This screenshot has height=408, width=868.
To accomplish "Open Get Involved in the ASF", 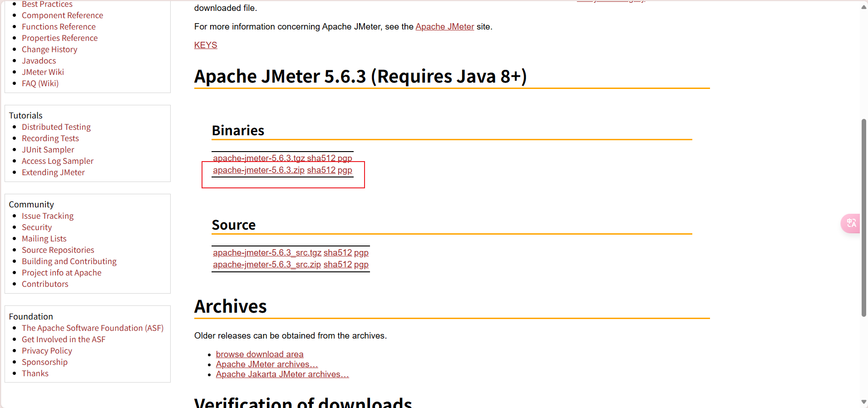I will click(x=64, y=339).
